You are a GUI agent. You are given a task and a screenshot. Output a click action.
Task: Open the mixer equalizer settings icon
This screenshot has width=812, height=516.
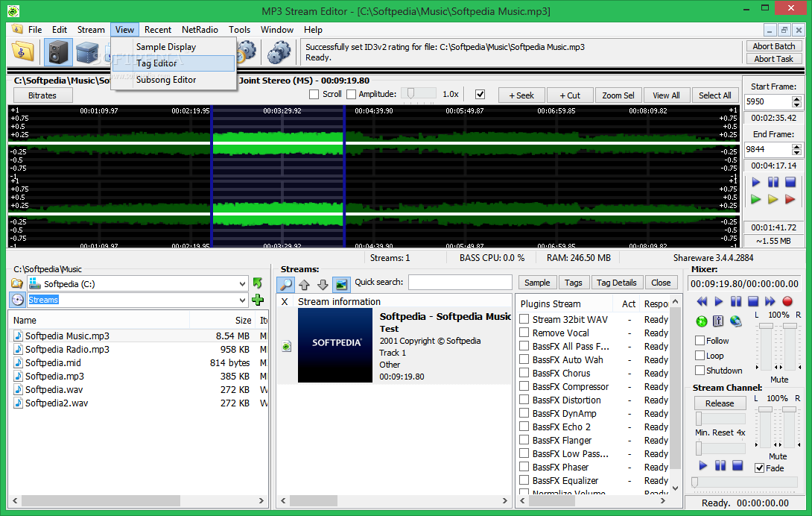(x=718, y=321)
